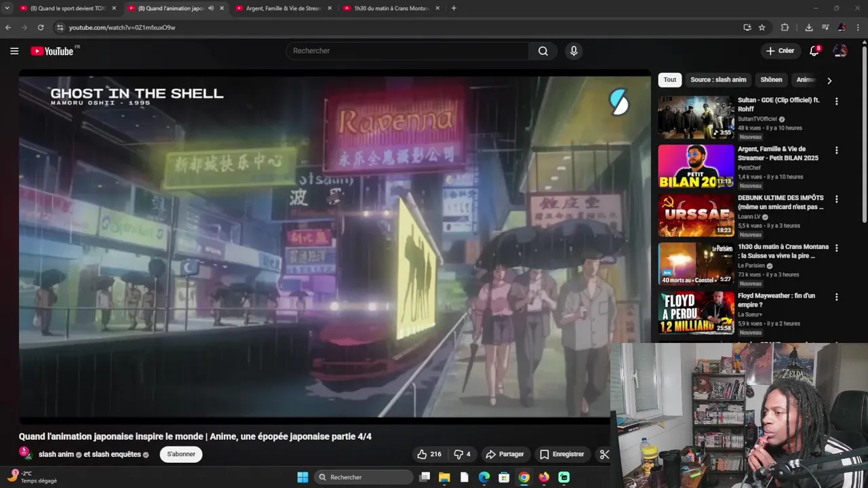868x488 pixels.
Task: Open the Le Parisien channel name
Action: tap(751, 266)
